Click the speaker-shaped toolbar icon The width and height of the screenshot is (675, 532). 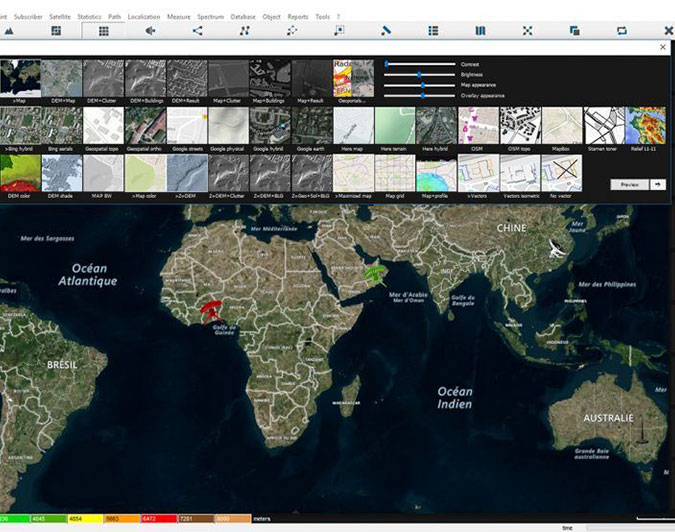150,31
